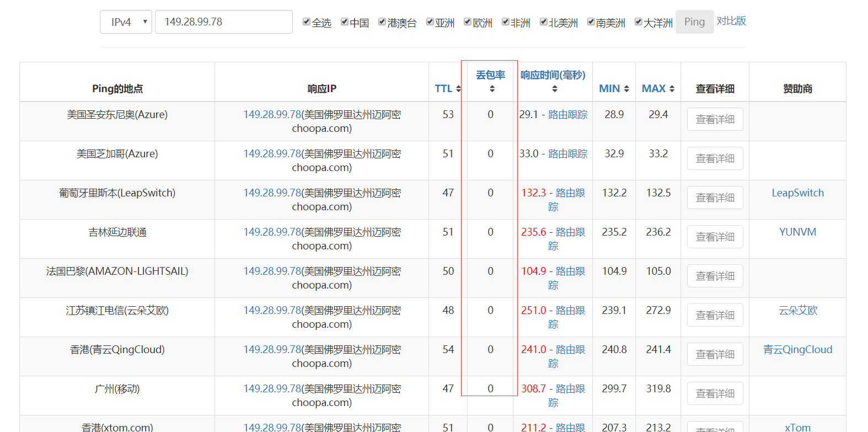Open 路由跟踪 for 美国芝加哥 row

(567, 154)
